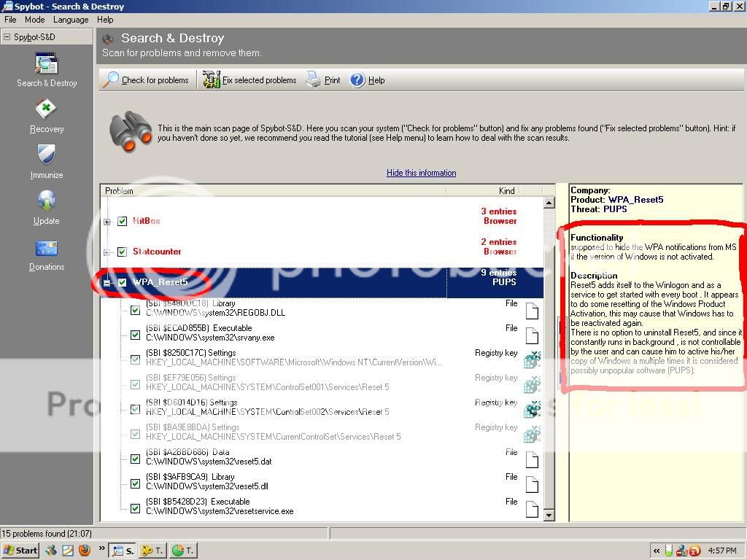Click the '15 problems found (21:07)' status text
The image size is (747, 560).
(x=47, y=533)
